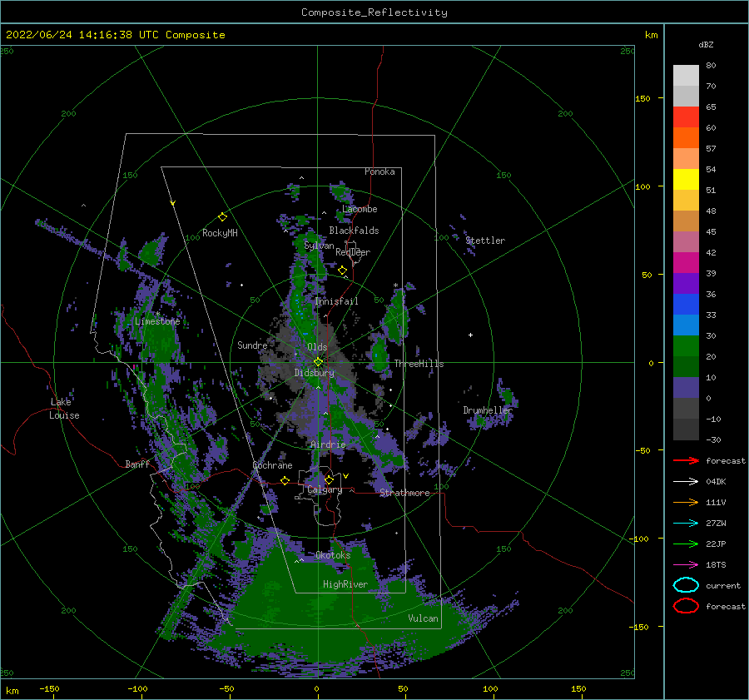Click the bright green 20-30 dBZ swatch
The width and height of the screenshot is (749, 700).
click(686, 346)
